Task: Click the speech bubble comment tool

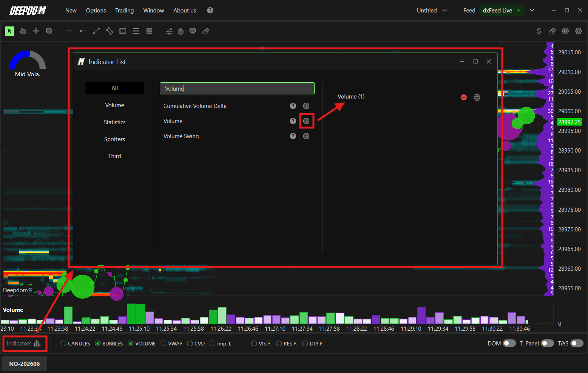Action: 193,31
